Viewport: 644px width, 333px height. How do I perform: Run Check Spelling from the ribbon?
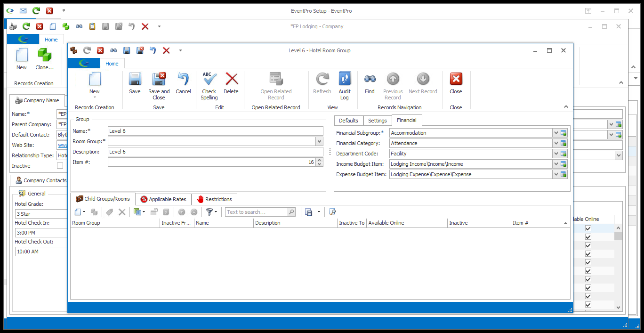point(209,86)
